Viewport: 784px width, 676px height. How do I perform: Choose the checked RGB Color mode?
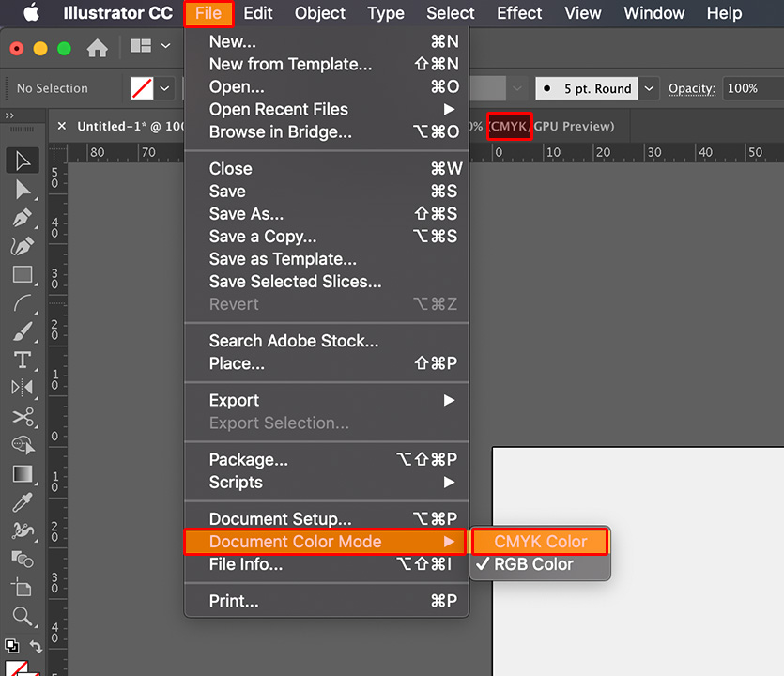point(540,564)
